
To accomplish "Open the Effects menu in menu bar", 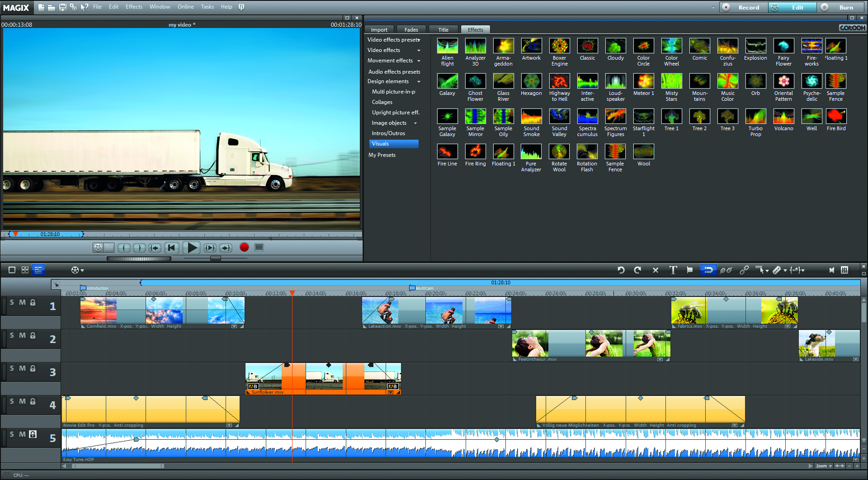I will pyautogui.click(x=134, y=7).
